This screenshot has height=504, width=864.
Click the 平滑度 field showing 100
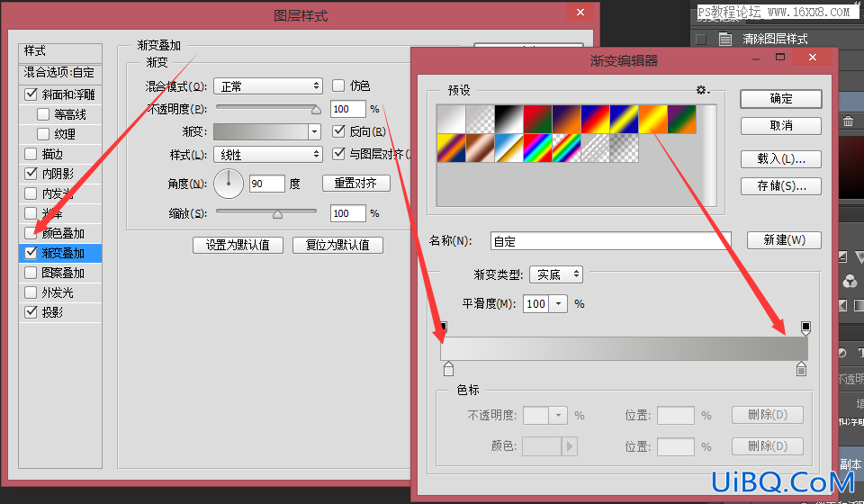pos(535,303)
